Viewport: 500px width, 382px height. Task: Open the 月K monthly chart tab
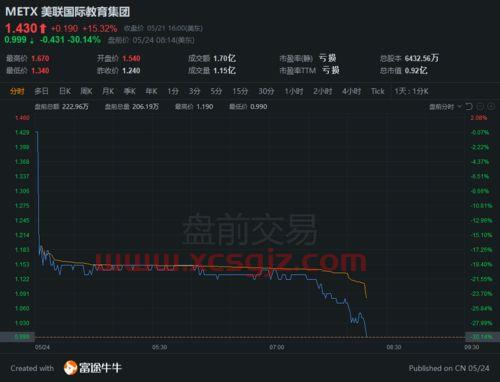coord(108,91)
